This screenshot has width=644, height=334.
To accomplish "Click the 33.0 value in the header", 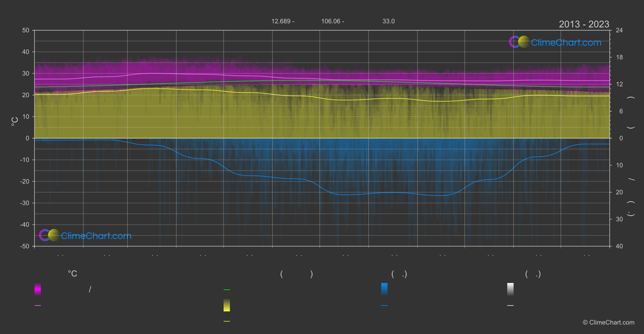I will (x=389, y=21).
